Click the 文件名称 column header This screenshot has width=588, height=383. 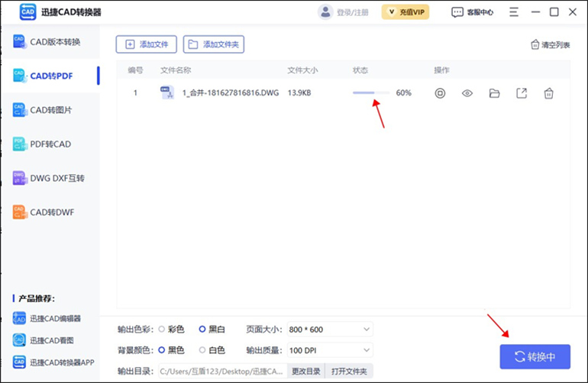176,70
